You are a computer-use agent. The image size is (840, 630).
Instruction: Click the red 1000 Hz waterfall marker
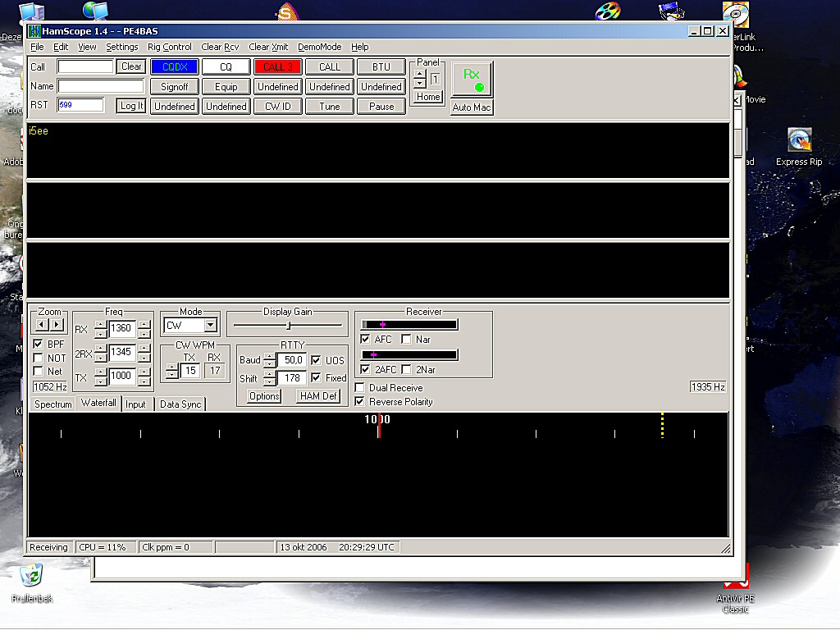tap(378, 426)
